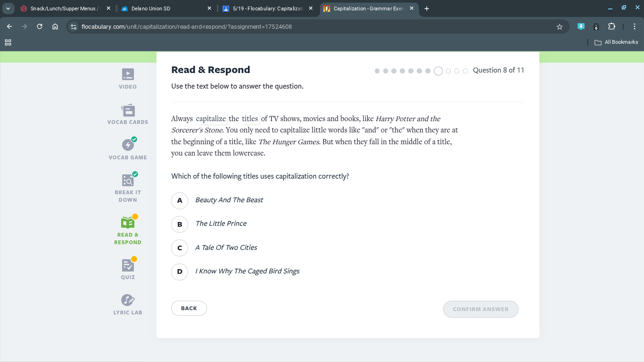Select answer B, The Little Prince
The image size is (644, 362).
[x=180, y=224]
